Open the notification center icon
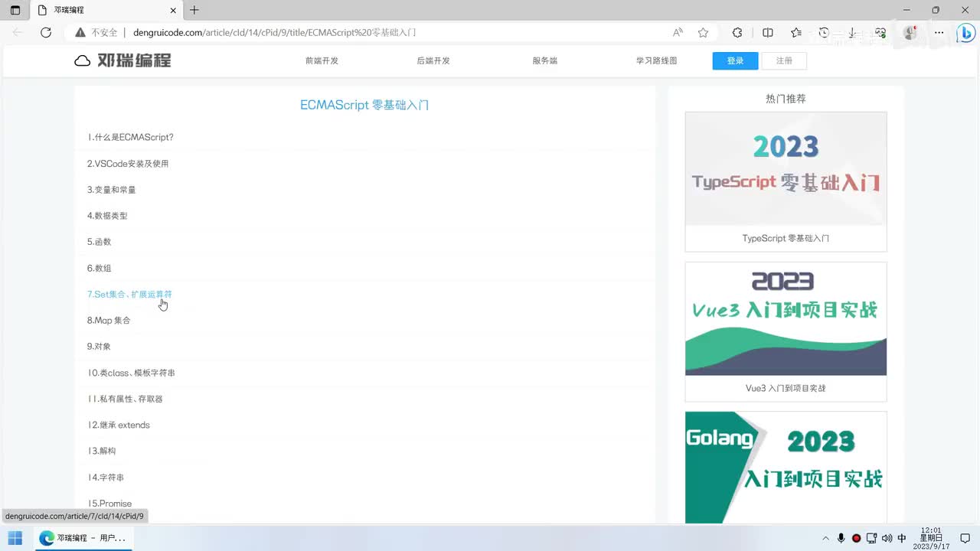 [965, 538]
